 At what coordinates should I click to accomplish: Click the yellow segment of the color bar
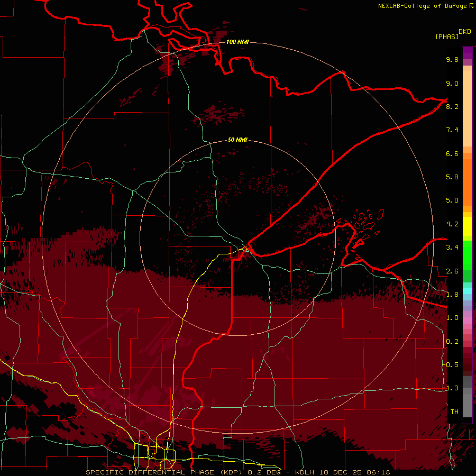click(467, 226)
